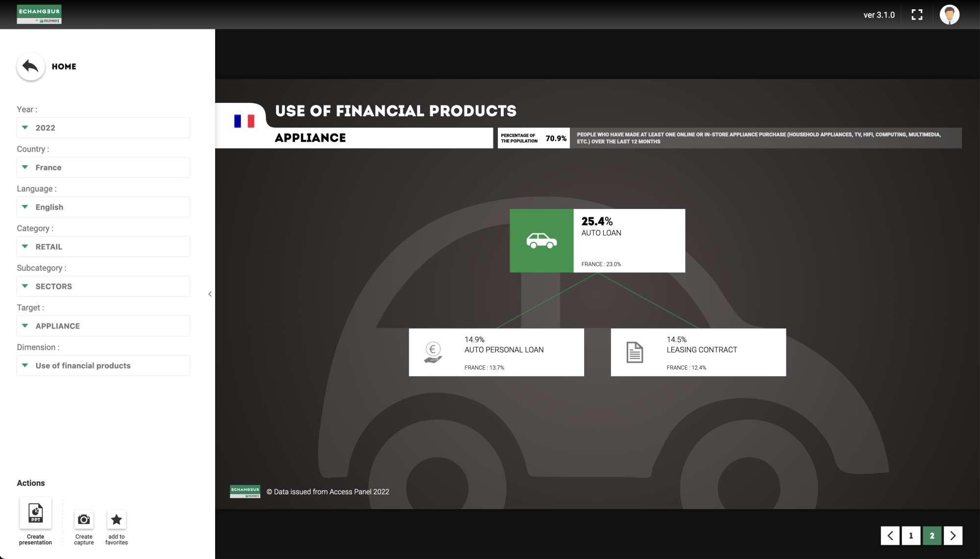
Task: Go to page 1
Action: pos(911,535)
